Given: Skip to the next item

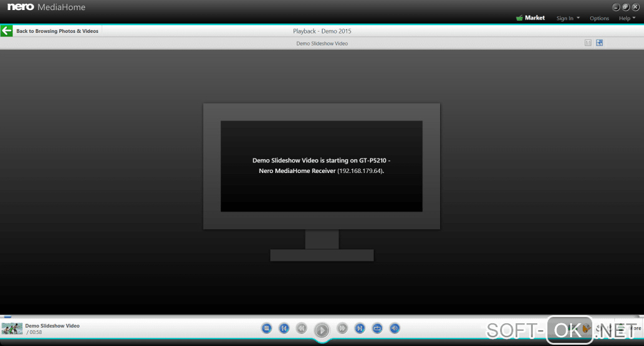Looking at the screenshot, I should click(360, 328).
